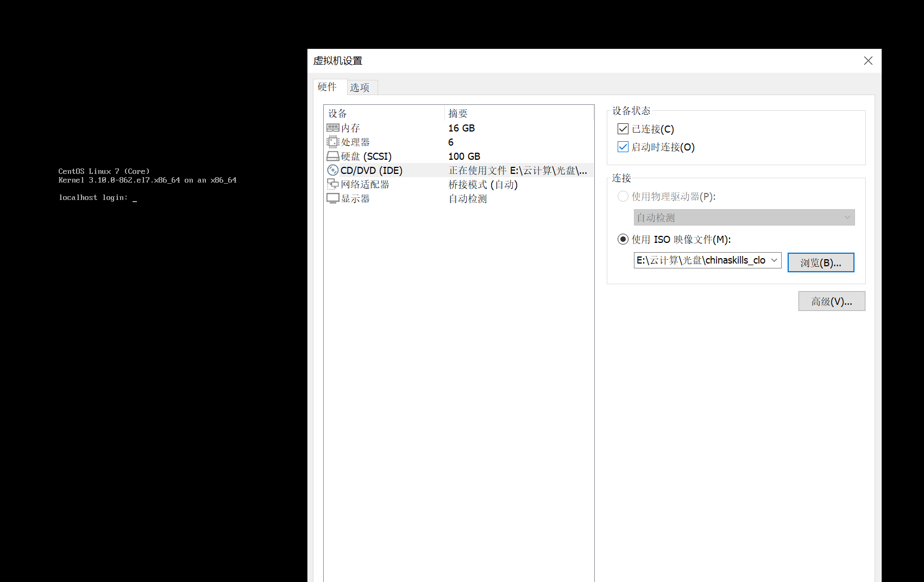Expand the ISO image file path dropdown
The height and width of the screenshot is (582, 924).
click(x=774, y=260)
